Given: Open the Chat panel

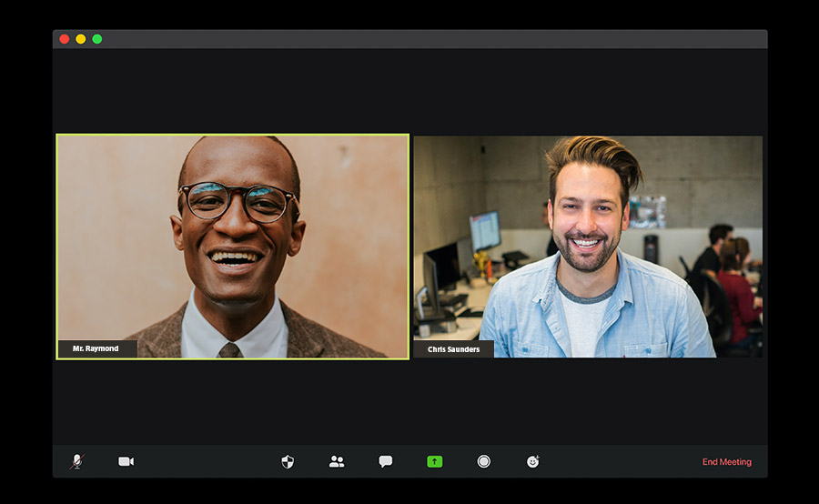Looking at the screenshot, I should (386, 461).
